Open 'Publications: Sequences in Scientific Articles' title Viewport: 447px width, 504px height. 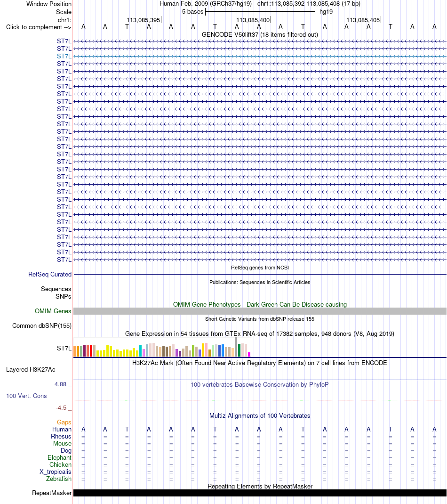[260, 282]
